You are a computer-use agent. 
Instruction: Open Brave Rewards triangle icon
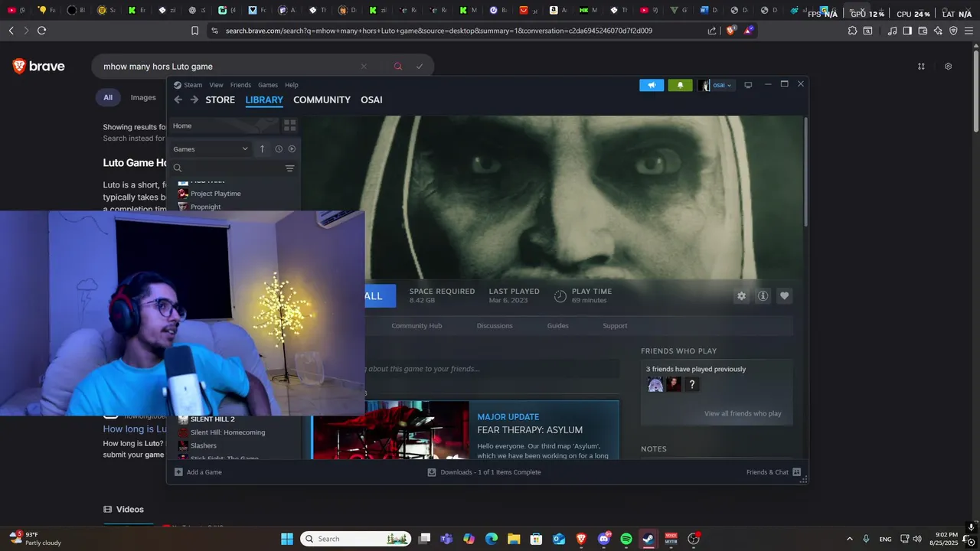pyautogui.click(x=749, y=31)
